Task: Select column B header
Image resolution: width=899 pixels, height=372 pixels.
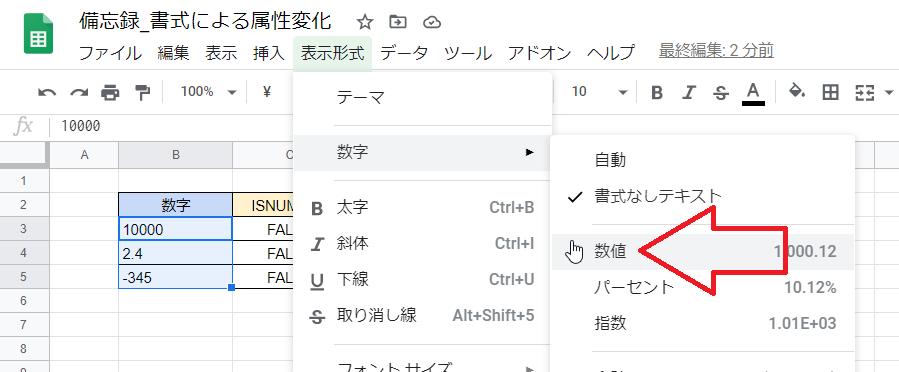Action: tap(175, 155)
